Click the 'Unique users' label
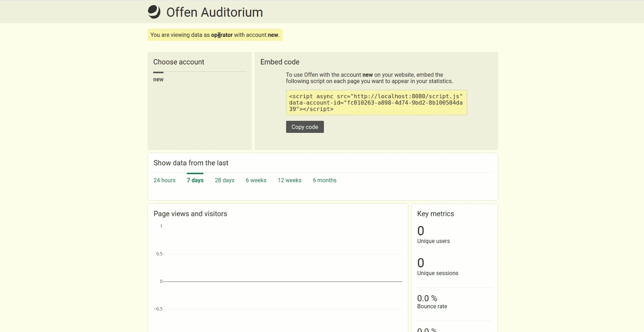The image size is (644, 332). click(x=433, y=241)
